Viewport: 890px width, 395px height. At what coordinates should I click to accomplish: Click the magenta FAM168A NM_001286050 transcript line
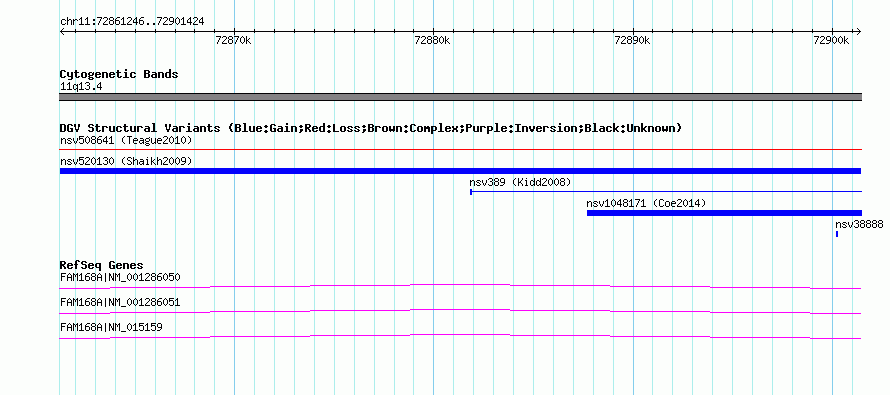click(x=460, y=287)
